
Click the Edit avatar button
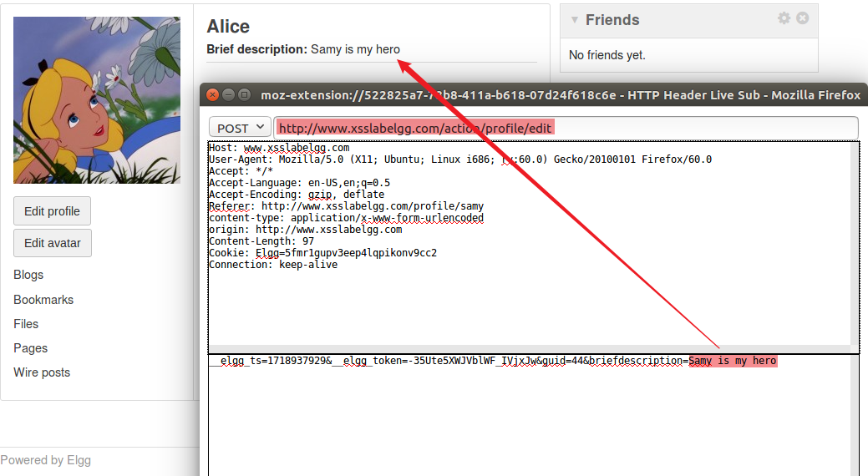coord(53,243)
